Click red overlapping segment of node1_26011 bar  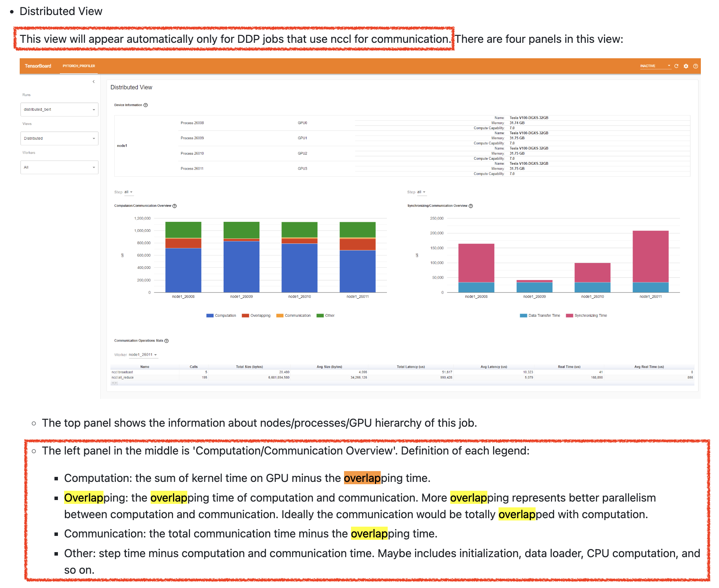click(358, 245)
